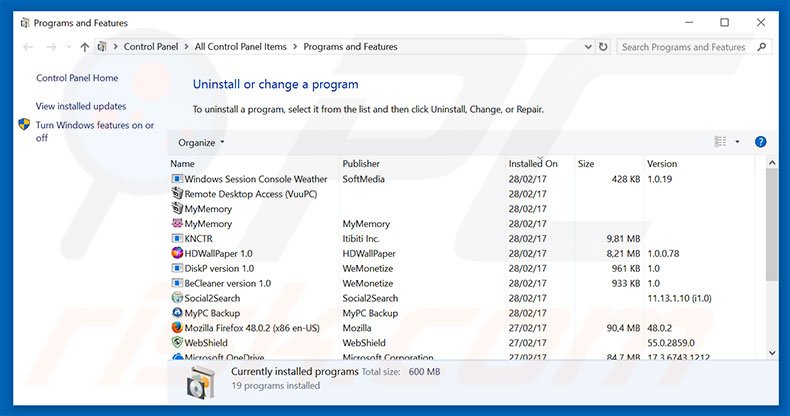Image resolution: width=790 pixels, height=416 pixels.
Task: Navigate to Control Panel breadcrumb
Action: pos(151,47)
